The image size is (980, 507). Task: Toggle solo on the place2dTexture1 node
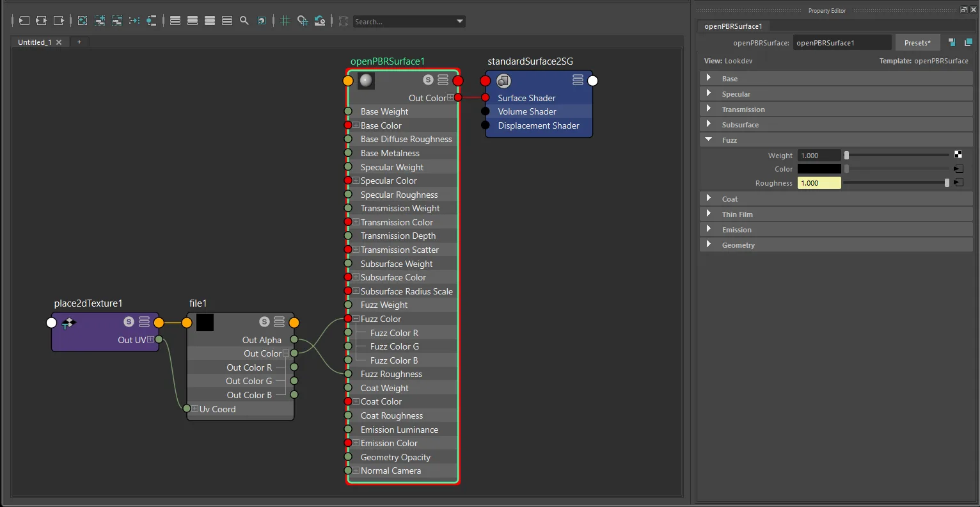pos(129,322)
